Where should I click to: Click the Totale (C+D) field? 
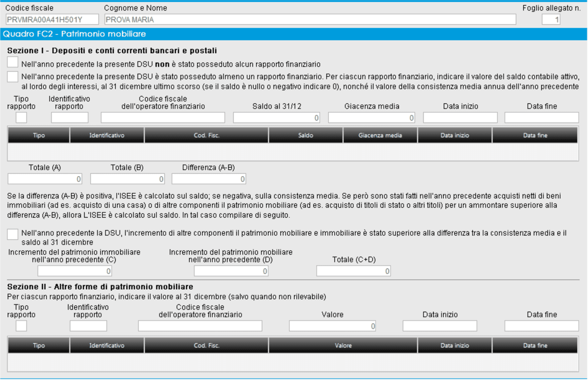(353, 271)
